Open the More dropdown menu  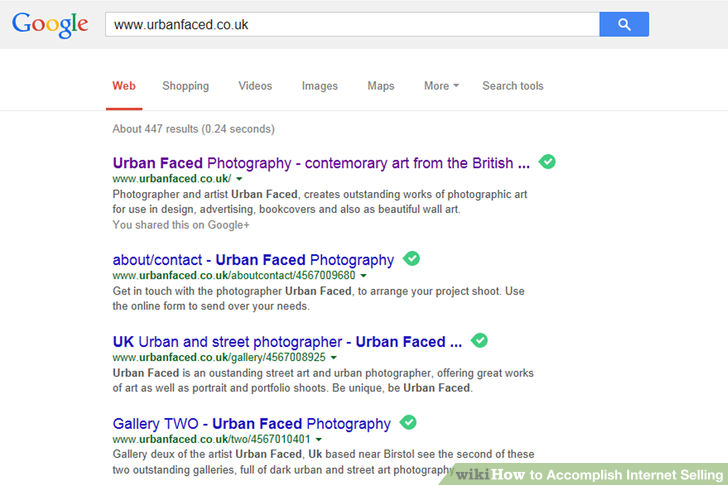point(441,86)
